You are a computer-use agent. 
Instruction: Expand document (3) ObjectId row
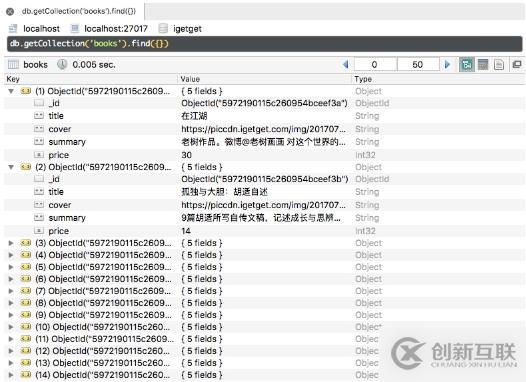click(11, 243)
